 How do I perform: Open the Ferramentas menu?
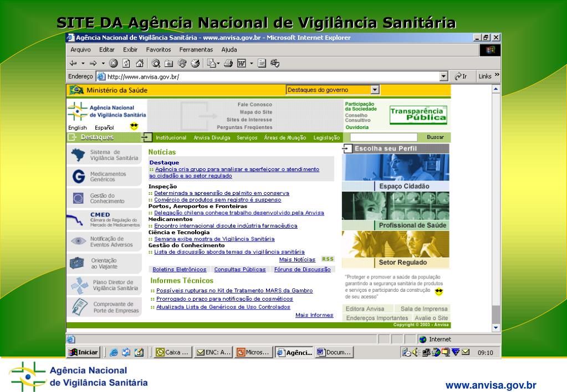[196, 50]
